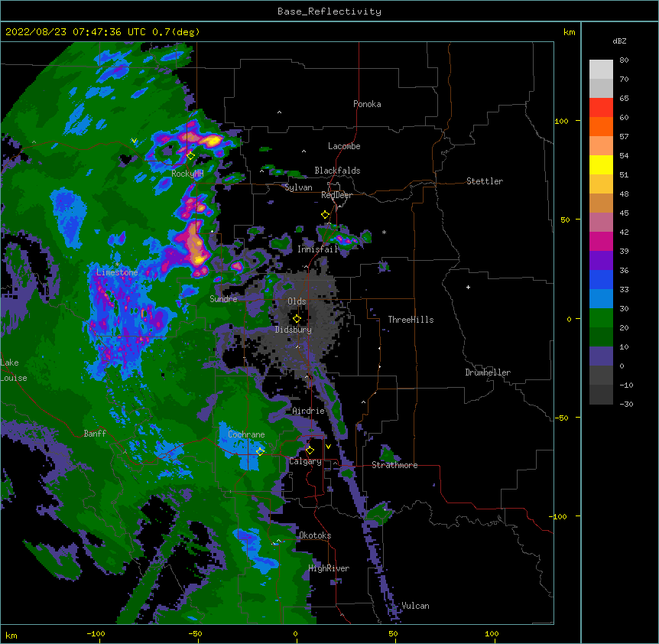Click the white caret marker west of Lacombe
659x644 pixels.
coord(304,151)
